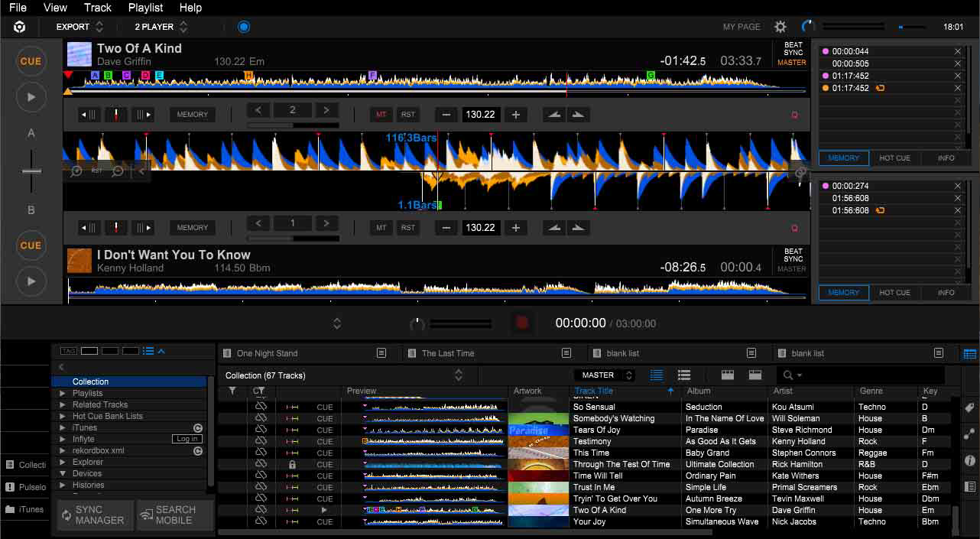Toggle MT master tempo on Deck 1

click(x=380, y=114)
